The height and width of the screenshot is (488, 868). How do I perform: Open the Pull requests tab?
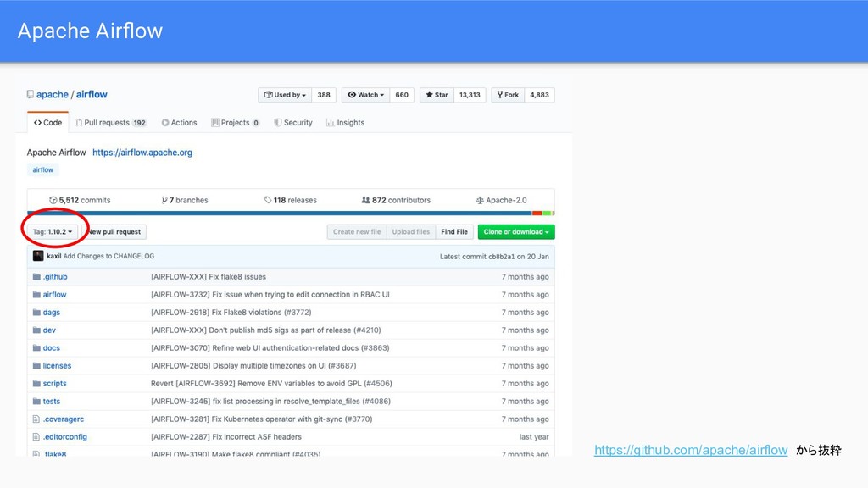[111, 123]
